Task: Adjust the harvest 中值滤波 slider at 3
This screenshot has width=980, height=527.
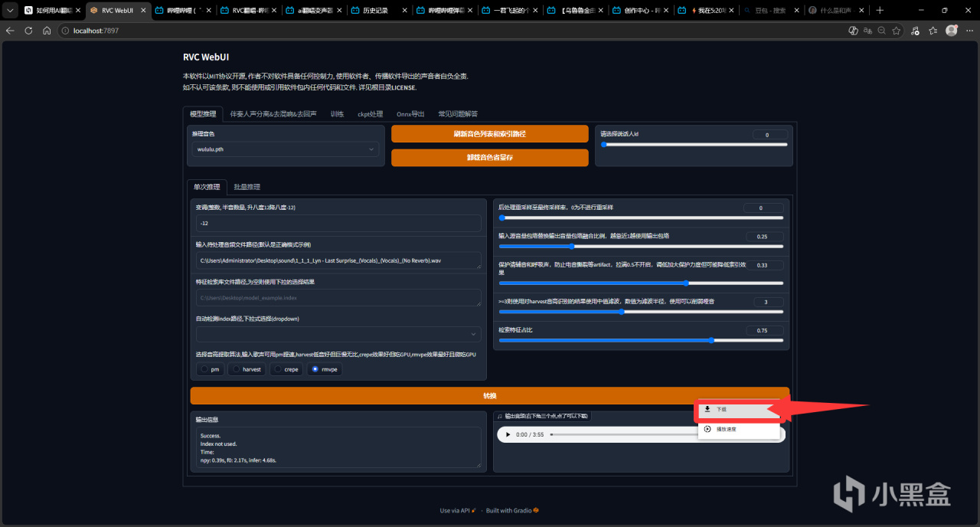Action: tap(641, 312)
